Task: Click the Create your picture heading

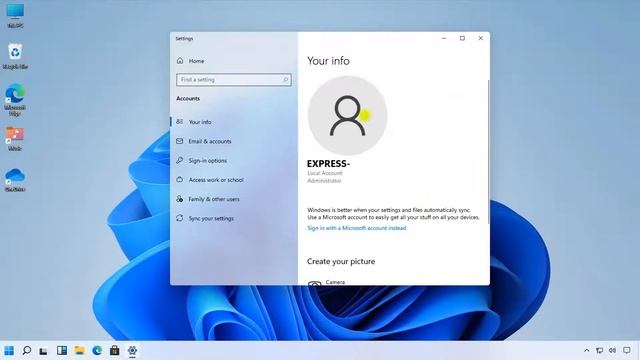Action: pyautogui.click(x=341, y=261)
